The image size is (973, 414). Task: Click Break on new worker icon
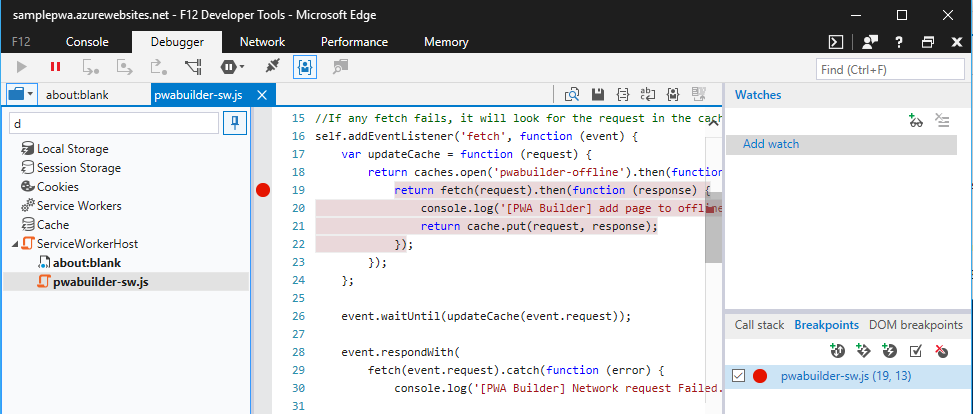[193, 66]
